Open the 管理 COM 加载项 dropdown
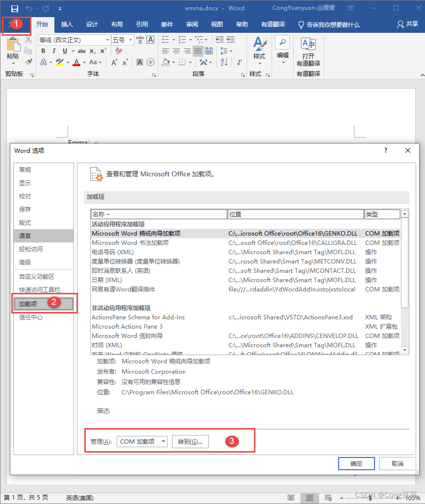This screenshot has width=425, height=504. [x=142, y=442]
